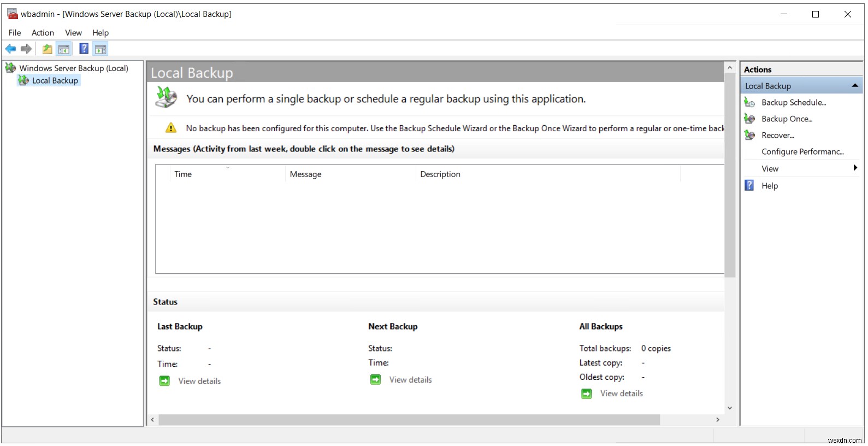Click green arrow under Last Backup
The height and width of the screenshot is (446, 868).
[164, 381]
